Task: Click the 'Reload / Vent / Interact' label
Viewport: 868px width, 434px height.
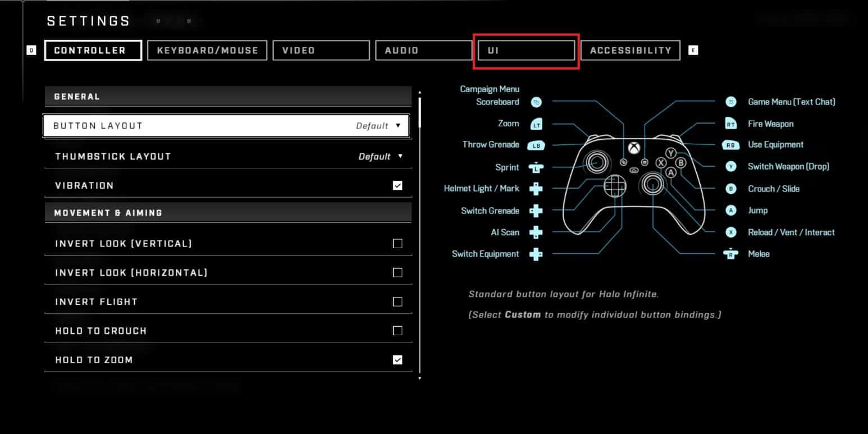Action: [791, 232]
